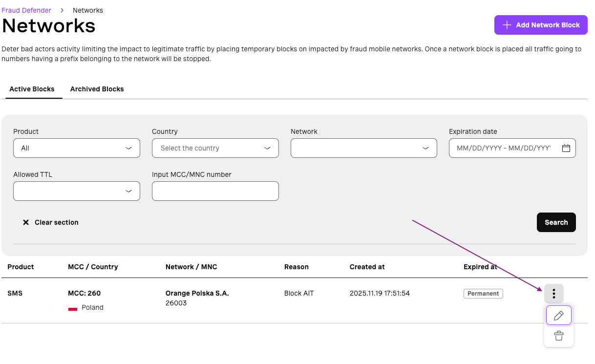Expand the Allowed TTL dropdown
This screenshot has width=595, height=364.
pyautogui.click(x=76, y=191)
